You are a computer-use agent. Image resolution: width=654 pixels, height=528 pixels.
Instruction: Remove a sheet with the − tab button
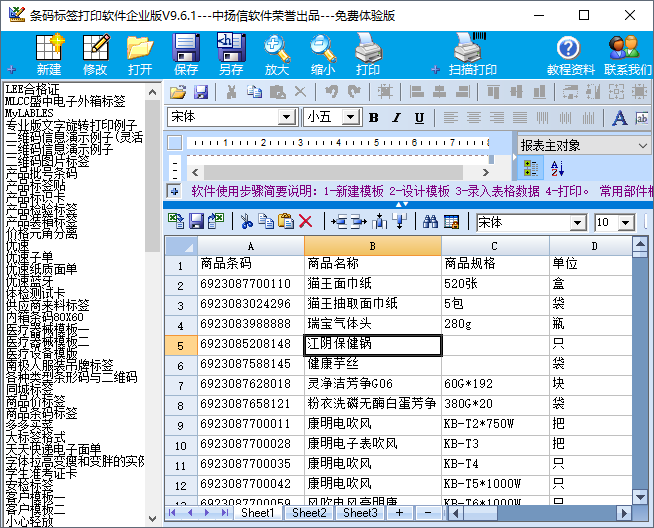pyautogui.click(x=428, y=513)
